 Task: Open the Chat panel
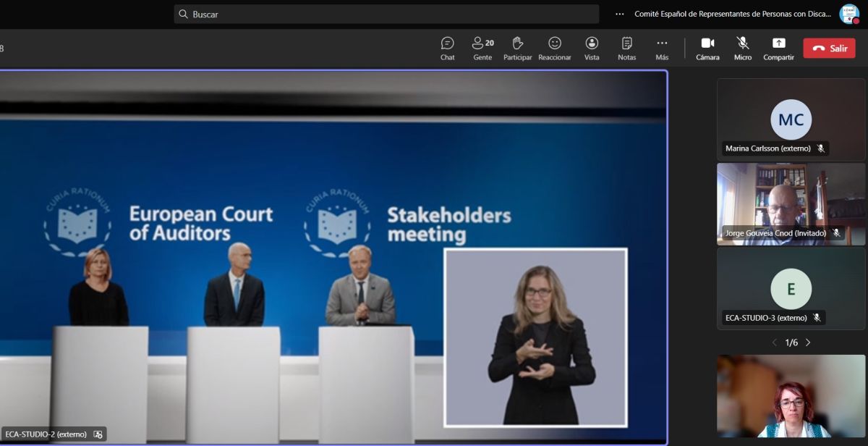(447, 49)
